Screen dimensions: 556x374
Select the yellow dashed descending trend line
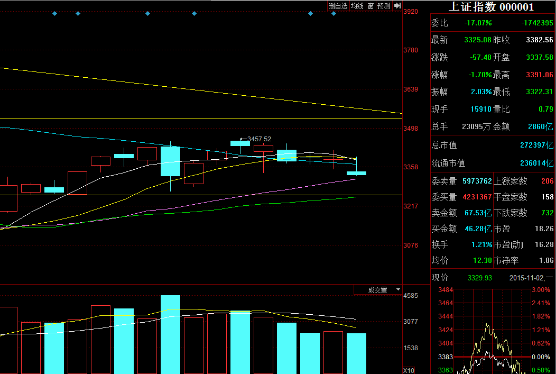point(201,91)
